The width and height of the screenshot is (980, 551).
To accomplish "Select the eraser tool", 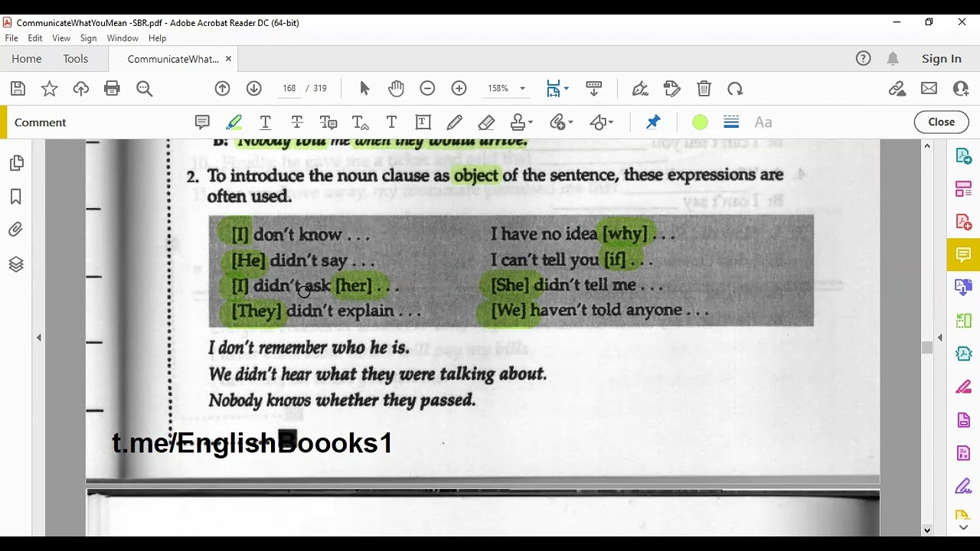I will pos(486,122).
